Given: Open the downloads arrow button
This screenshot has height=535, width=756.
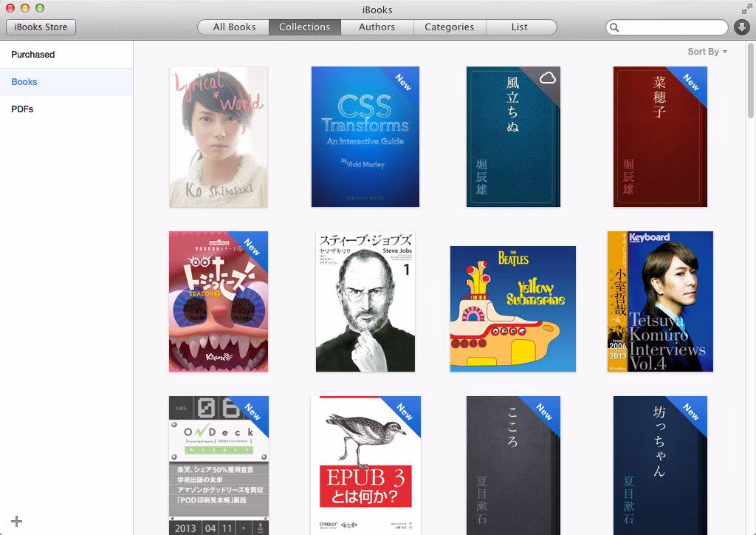Looking at the screenshot, I should pyautogui.click(x=742, y=27).
